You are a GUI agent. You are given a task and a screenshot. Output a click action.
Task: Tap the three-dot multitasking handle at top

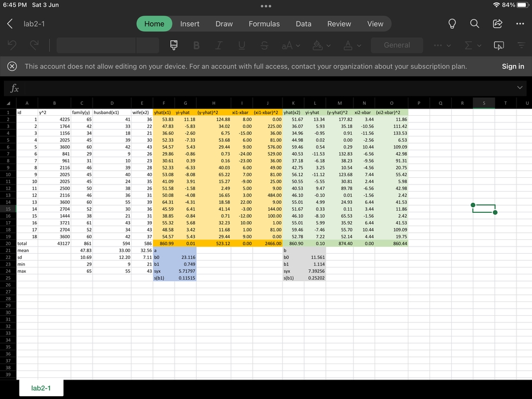point(266,6)
